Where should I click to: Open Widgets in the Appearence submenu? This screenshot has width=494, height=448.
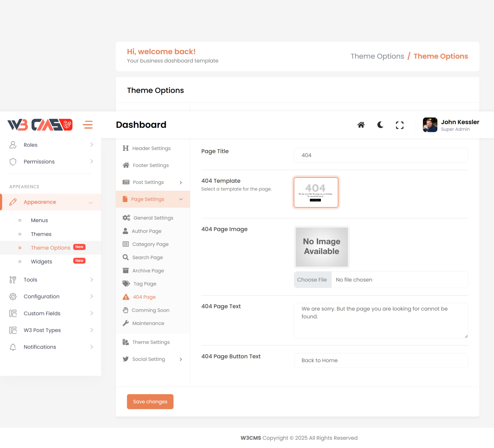[x=41, y=261]
